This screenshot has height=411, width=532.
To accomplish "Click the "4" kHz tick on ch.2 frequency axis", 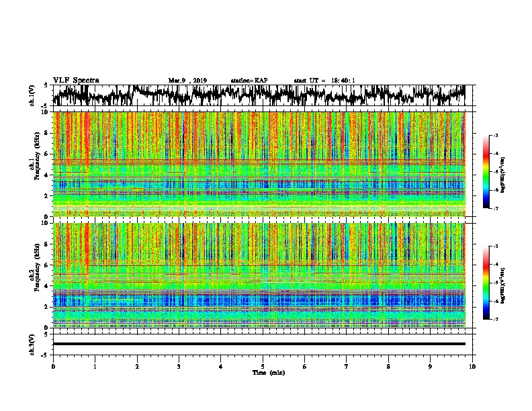I will tap(46, 286).
